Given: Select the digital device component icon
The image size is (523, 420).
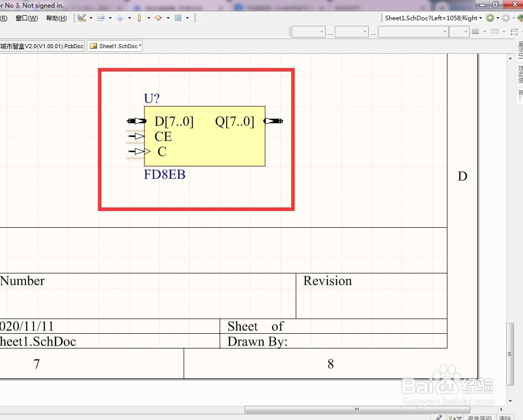Looking at the screenshot, I should pyautogui.click(x=140, y=18).
